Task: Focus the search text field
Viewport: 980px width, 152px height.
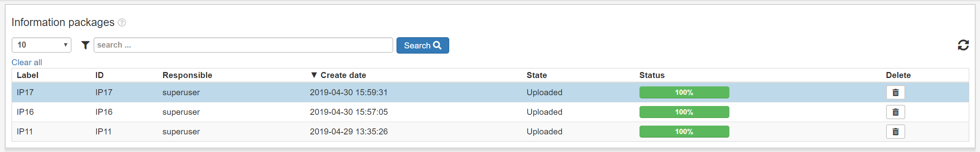Action: click(243, 45)
